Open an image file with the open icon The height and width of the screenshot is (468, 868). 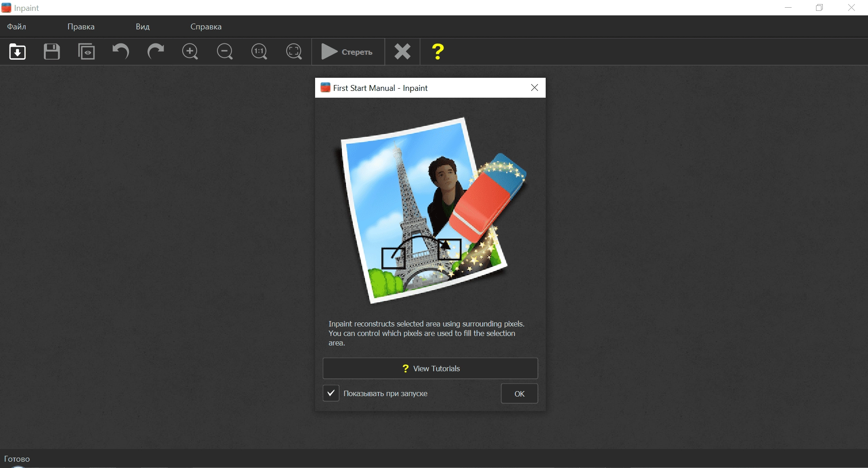[x=18, y=52]
